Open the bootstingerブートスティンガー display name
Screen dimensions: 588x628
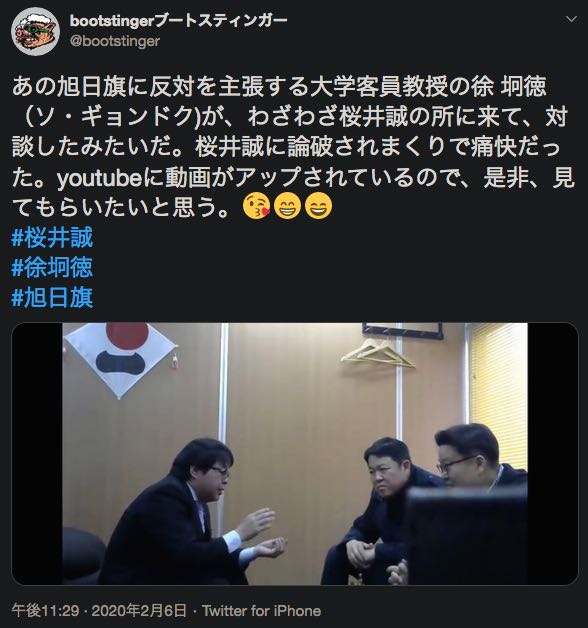[179, 20]
